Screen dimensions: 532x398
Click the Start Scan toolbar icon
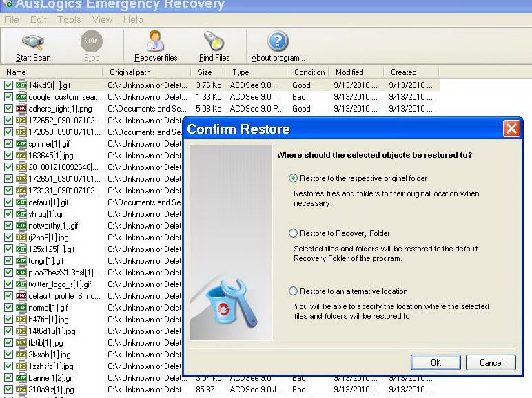33,42
